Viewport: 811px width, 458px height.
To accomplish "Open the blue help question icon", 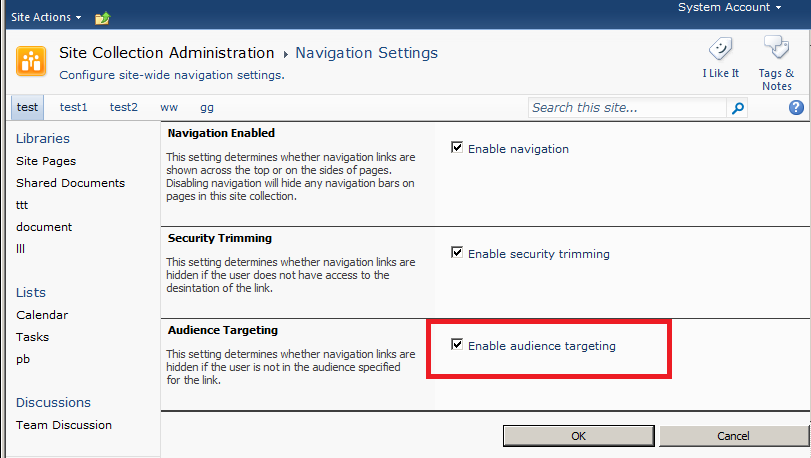I will click(x=796, y=108).
